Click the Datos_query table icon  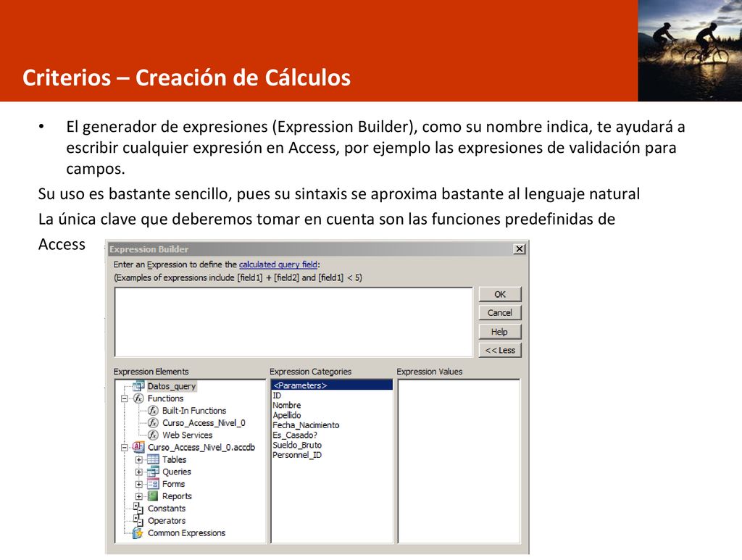(138, 386)
